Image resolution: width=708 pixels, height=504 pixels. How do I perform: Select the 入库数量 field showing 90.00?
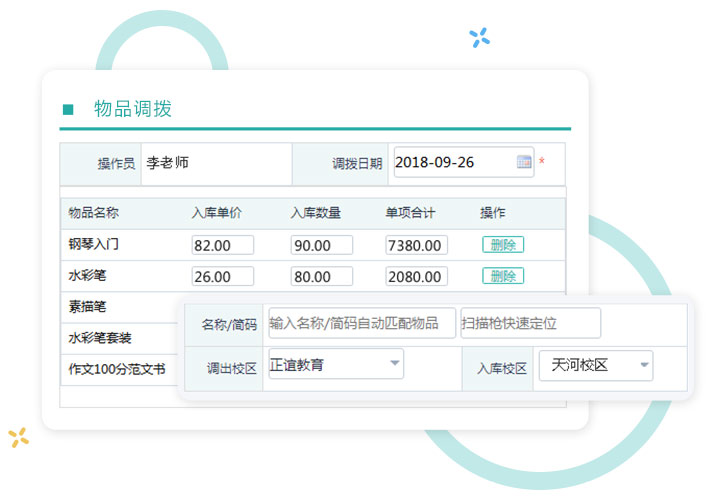321,245
